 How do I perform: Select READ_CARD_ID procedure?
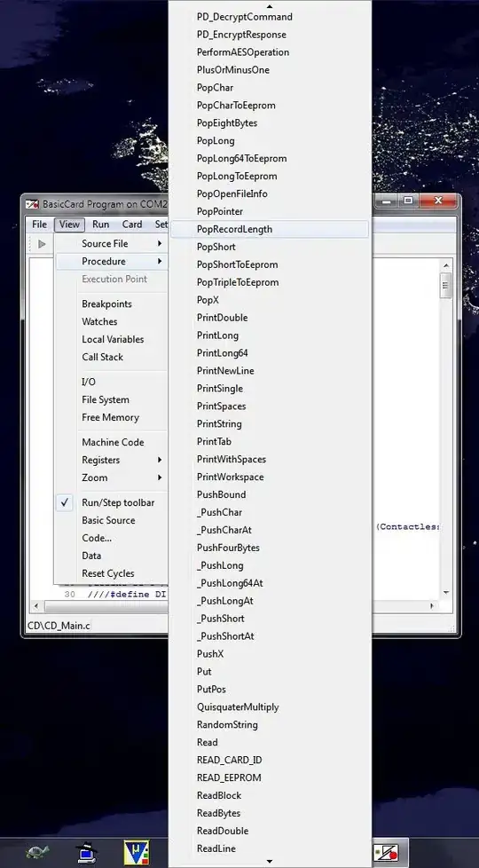[x=270, y=760]
